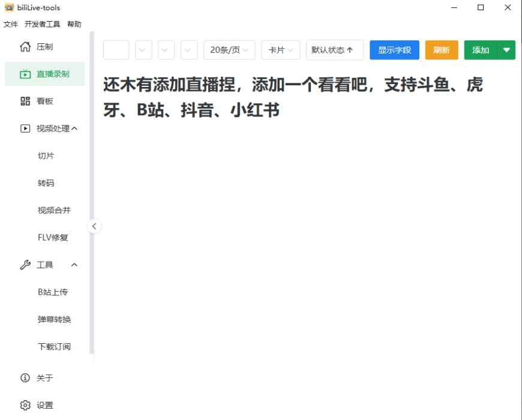The width and height of the screenshot is (522, 420).
Task: Click the biliLive-tools app logo icon
Action: [10, 7]
